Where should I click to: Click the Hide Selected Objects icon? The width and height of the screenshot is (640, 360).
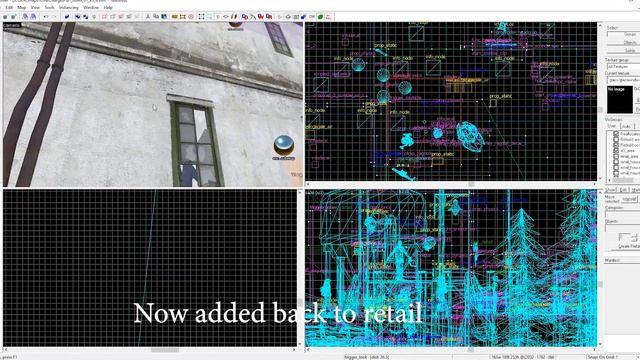tap(104, 17)
